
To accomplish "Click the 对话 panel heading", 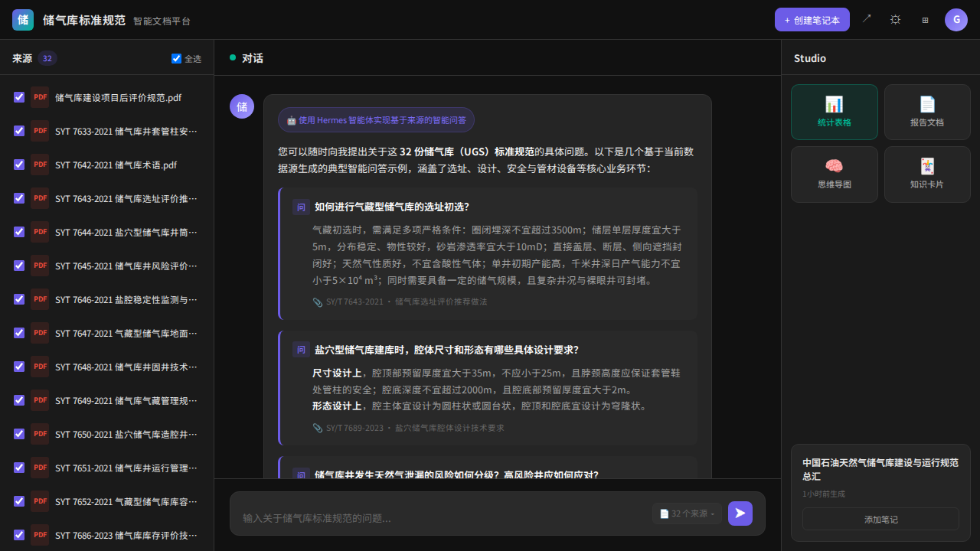I will point(253,58).
